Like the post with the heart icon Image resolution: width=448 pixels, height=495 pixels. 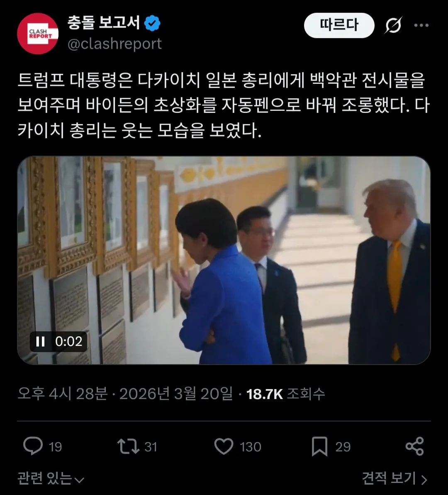pyautogui.click(x=224, y=446)
